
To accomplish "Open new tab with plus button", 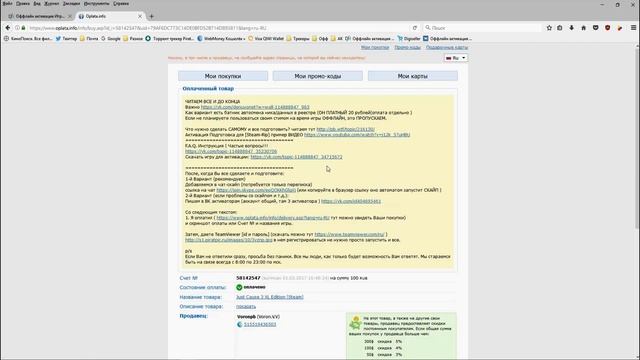I will point(151,16).
